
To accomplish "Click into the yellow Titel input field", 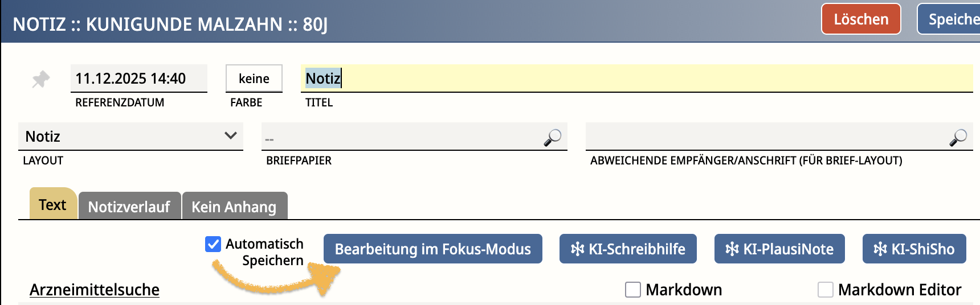I will tap(636, 79).
